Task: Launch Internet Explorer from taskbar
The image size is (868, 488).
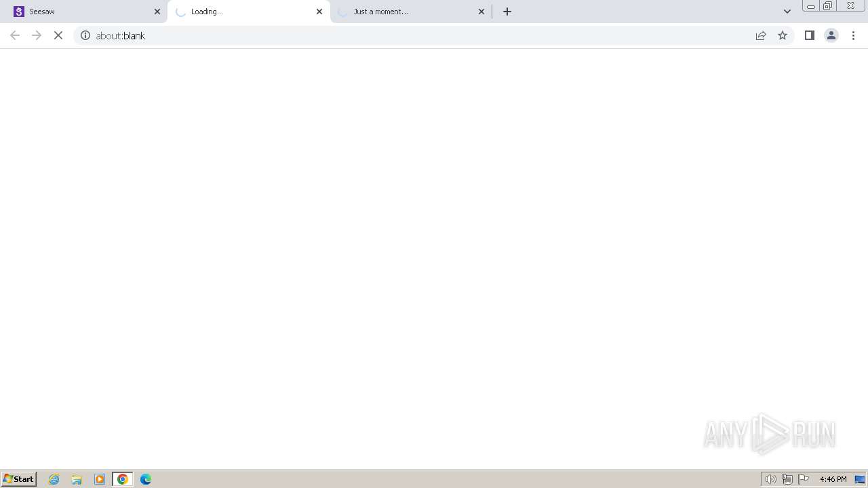Action: [54, 479]
